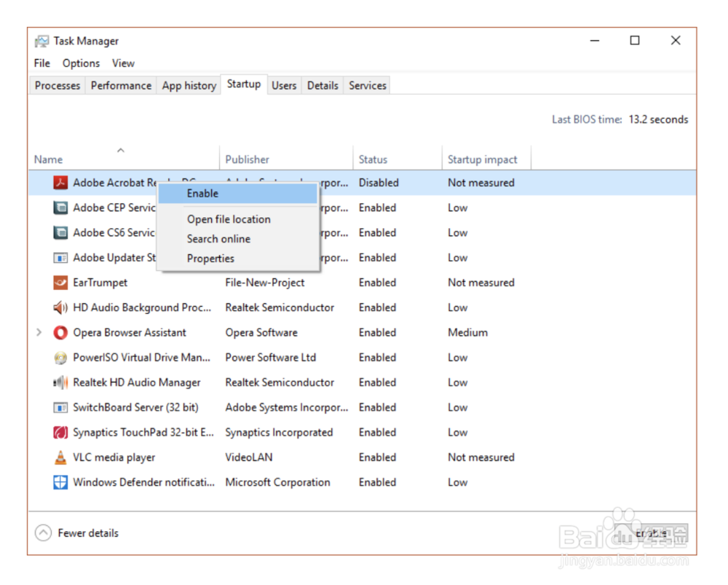
Task: Choose Enable in the context menu
Action: click(x=238, y=193)
